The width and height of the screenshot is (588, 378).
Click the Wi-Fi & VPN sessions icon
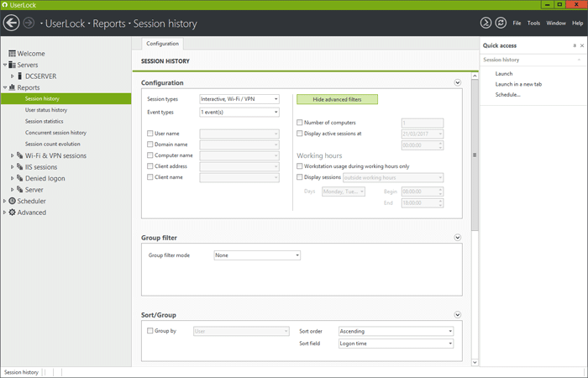click(20, 155)
